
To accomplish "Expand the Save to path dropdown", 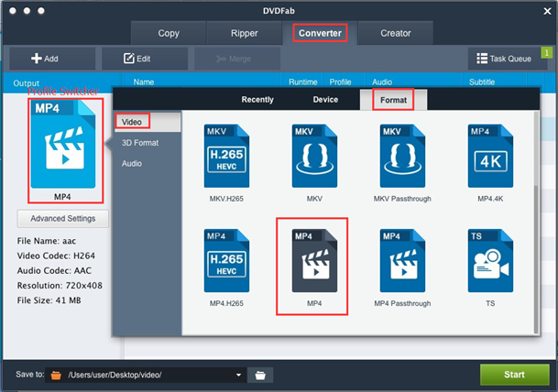I will 238,375.
